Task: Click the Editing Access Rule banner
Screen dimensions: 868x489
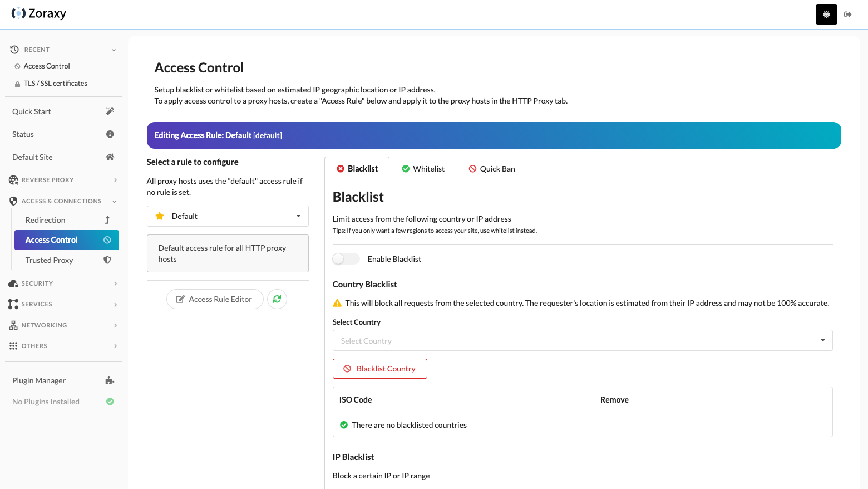Action: pyautogui.click(x=494, y=135)
